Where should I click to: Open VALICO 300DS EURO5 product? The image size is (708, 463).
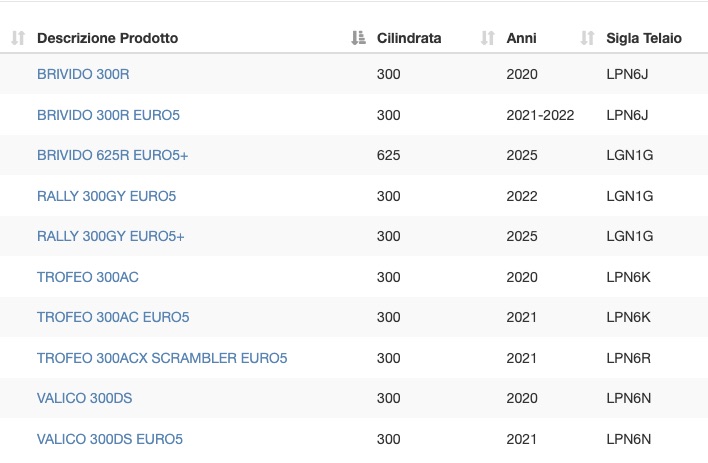110,439
